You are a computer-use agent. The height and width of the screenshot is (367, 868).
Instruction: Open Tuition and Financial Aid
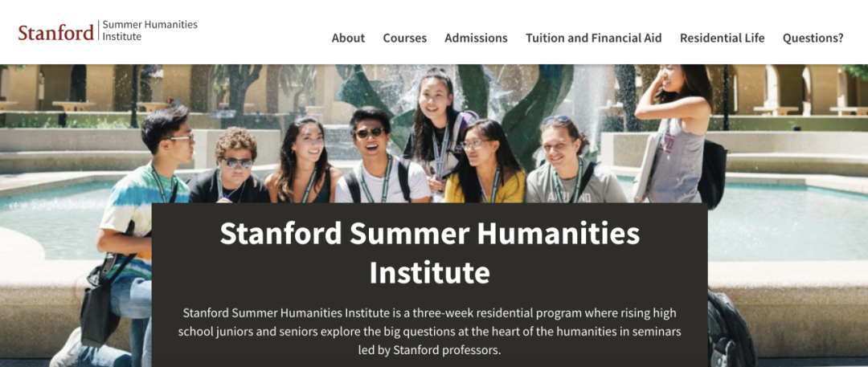pos(593,39)
